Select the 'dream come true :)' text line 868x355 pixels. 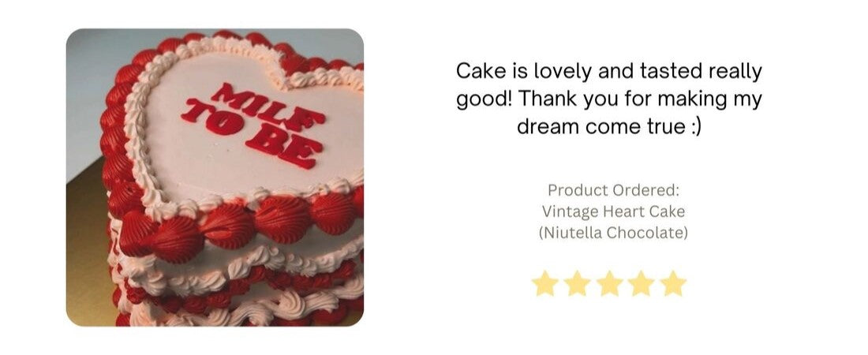[x=609, y=126]
